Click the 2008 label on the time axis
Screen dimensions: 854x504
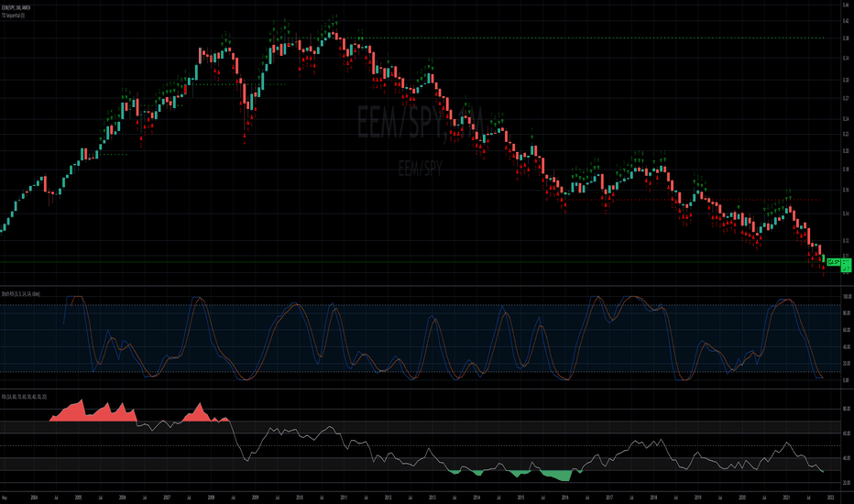point(212,498)
